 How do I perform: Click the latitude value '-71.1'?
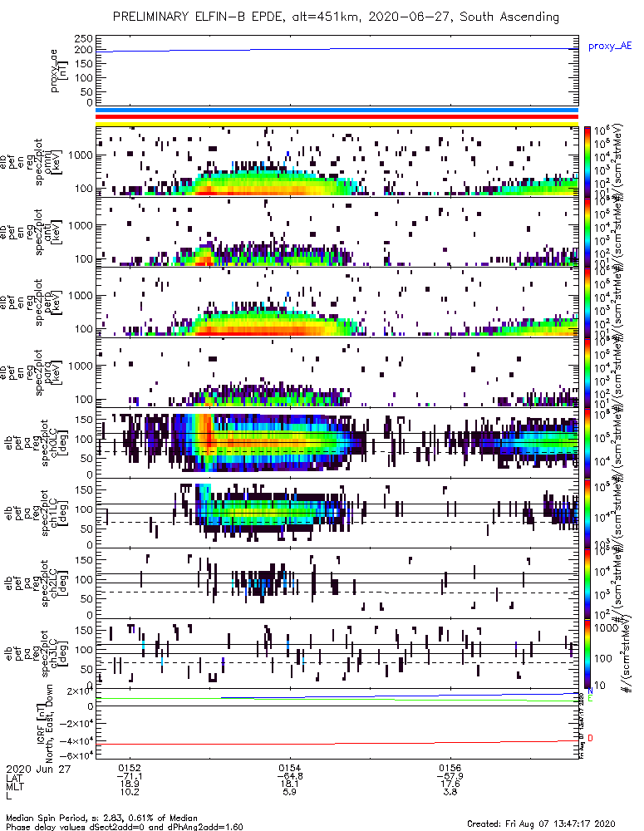pyautogui.click(x=130, y=776)
